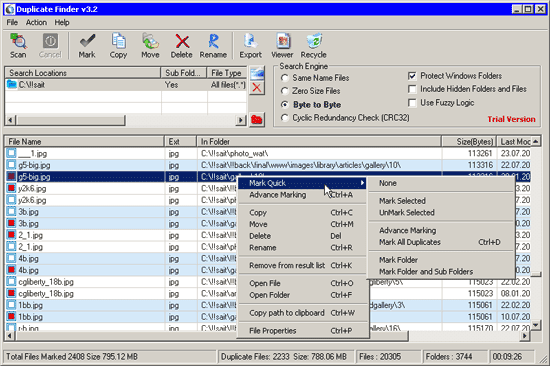Enable Use Fuzzy Logic checkbox
Viewport: 550px width, 366px height.
click(412, 103)
